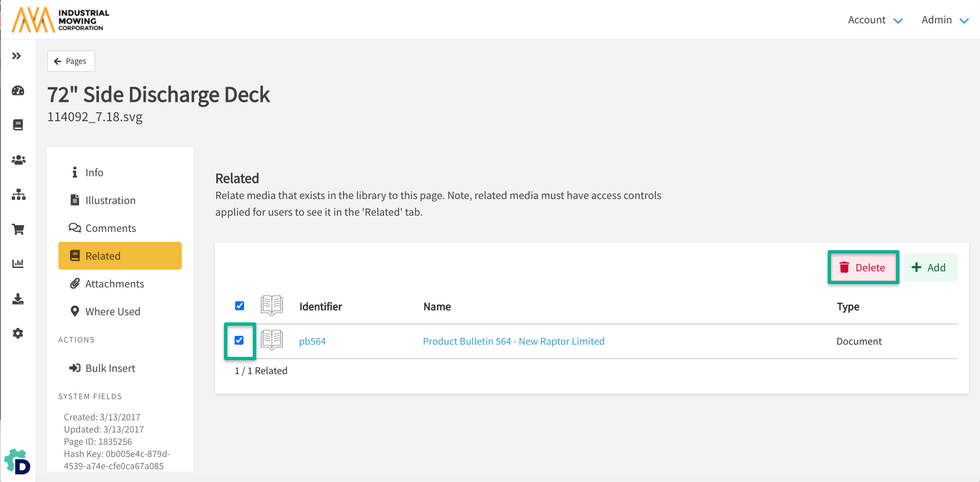Open the shopping cart icon in sidebar
Image resolution: width=980 pixels, height=482 pixels.
tap(18, 229)
